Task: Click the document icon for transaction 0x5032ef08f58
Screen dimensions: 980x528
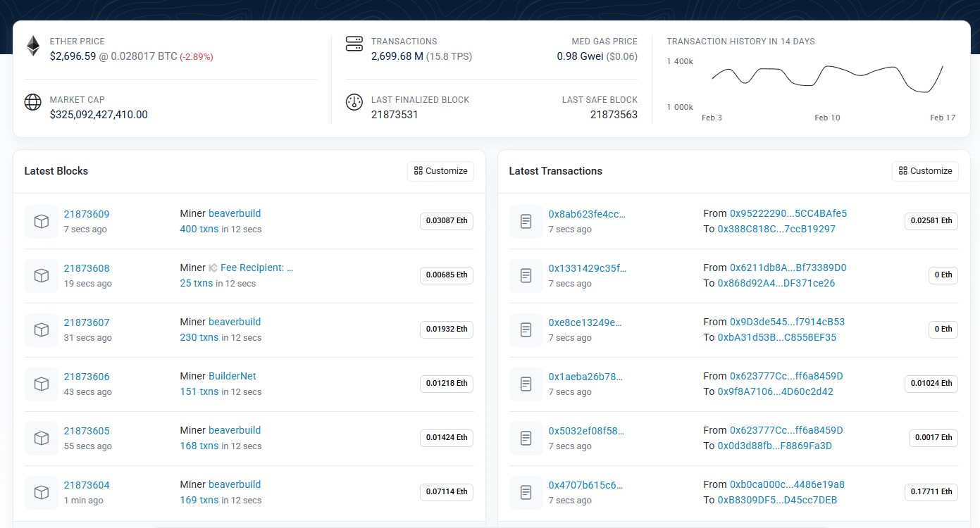Action: (526, 439)
